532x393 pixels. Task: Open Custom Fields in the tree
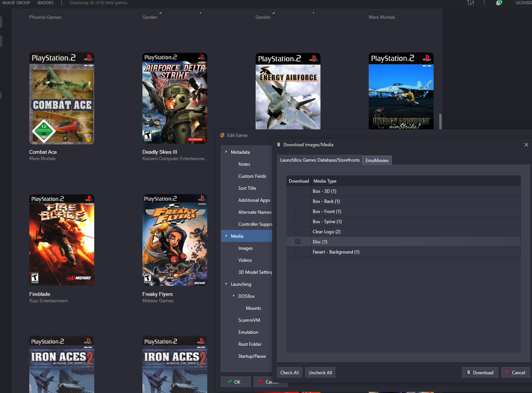point(252,176)
